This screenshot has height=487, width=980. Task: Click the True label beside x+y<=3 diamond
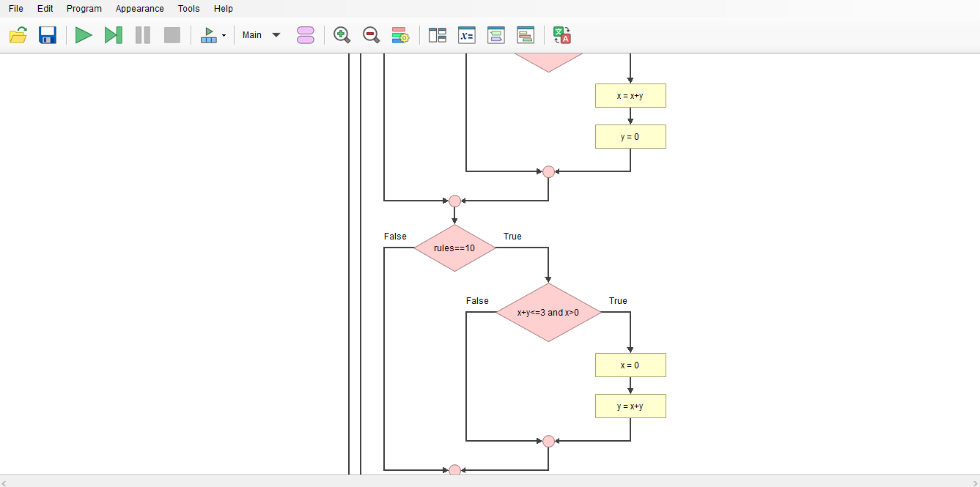tap(618, 301)
